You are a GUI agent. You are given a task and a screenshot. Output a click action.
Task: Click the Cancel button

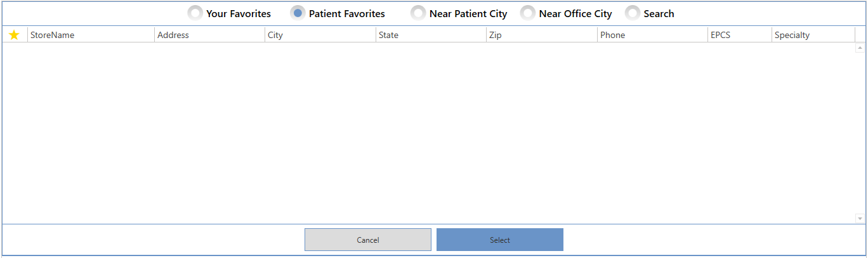[x=368, y=240]
